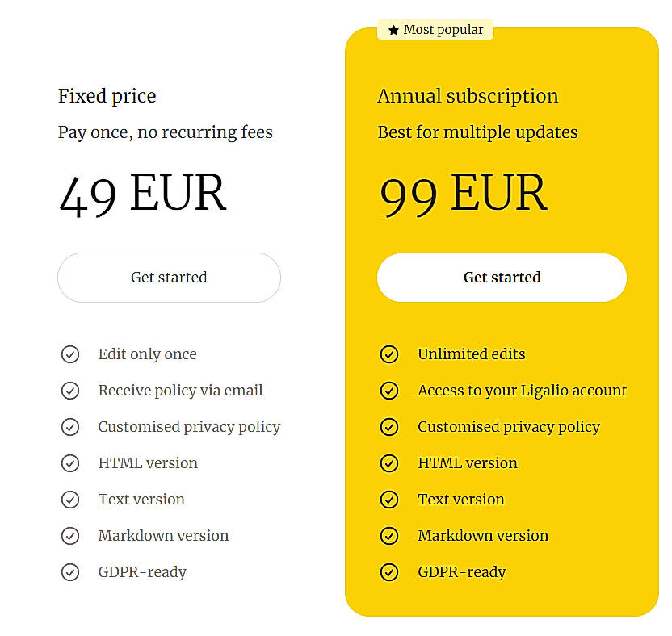
Task: Select Get started for the Fixed price plan
Action: point(169,277)
